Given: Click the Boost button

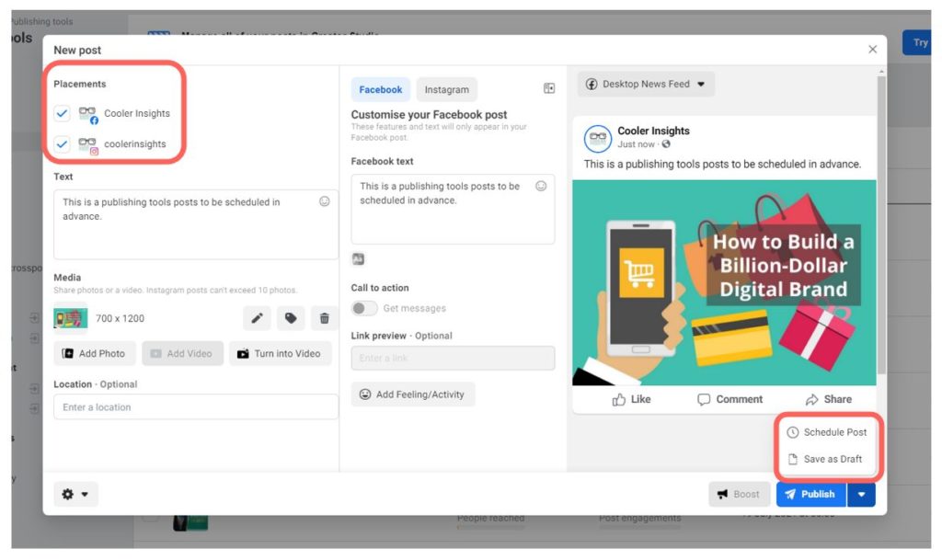Looking at the screenshot, I should click(x=739, y=494).
